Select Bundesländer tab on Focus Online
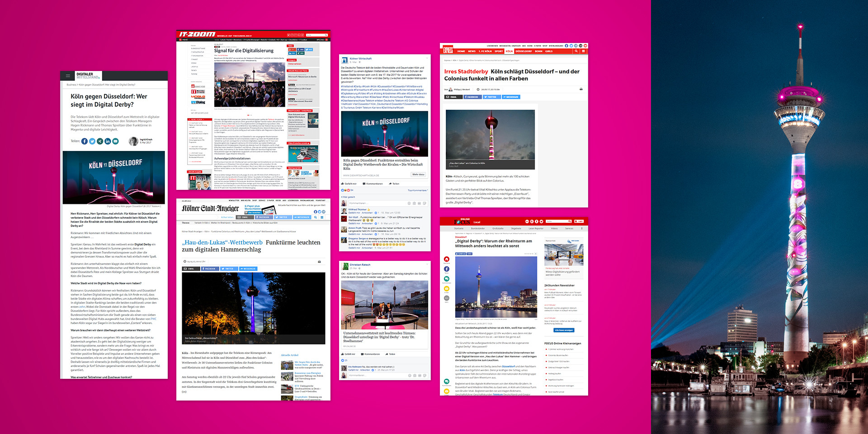Screen dimensions: 868x434 [x=478, y=228]
